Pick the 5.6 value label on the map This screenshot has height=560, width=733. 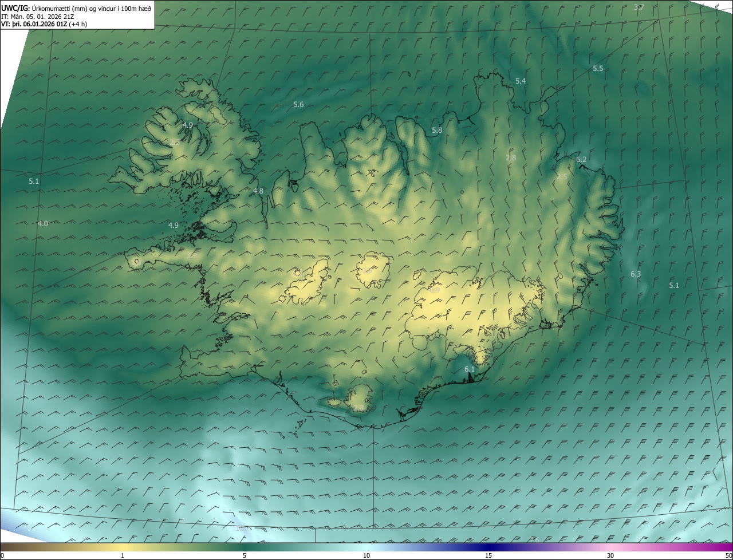point(298,104)
